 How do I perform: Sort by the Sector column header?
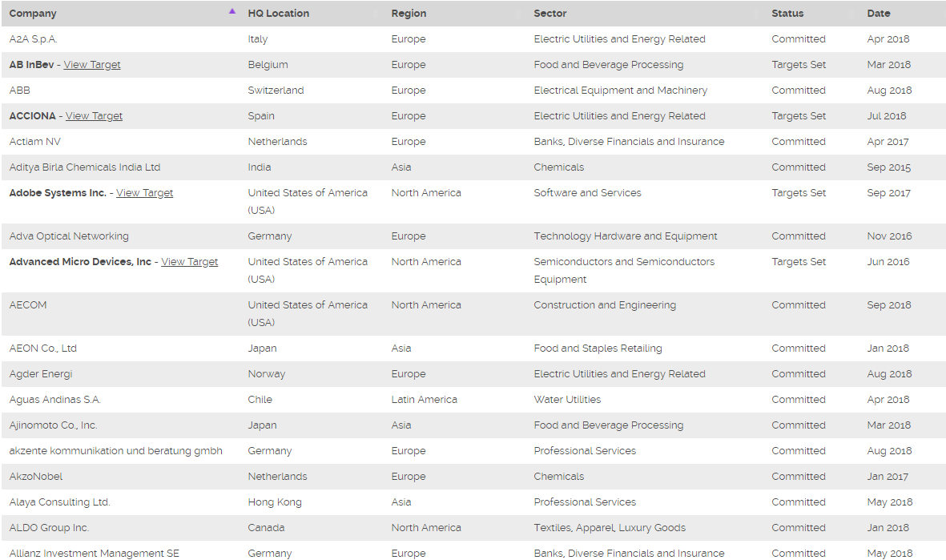click(549, 14)
